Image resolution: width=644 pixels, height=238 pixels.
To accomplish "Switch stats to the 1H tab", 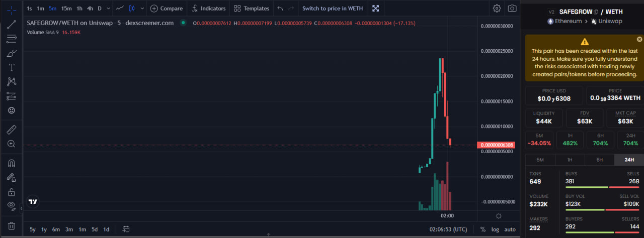I will [570, 160].
